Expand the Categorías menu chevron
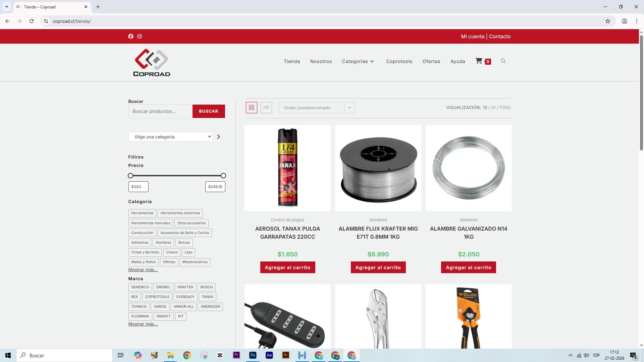The image size is (644, 362). 372,62
